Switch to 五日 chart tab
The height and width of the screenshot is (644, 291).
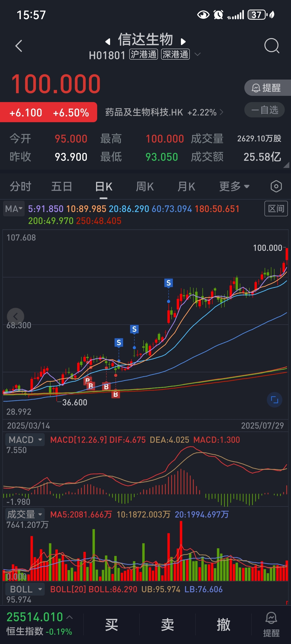tap(62, 186)
